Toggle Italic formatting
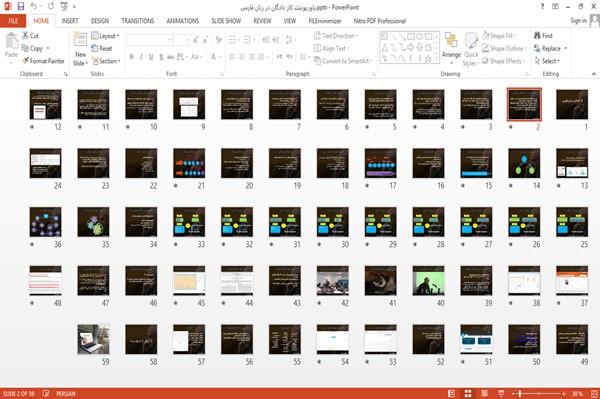 tap(141, 57)
